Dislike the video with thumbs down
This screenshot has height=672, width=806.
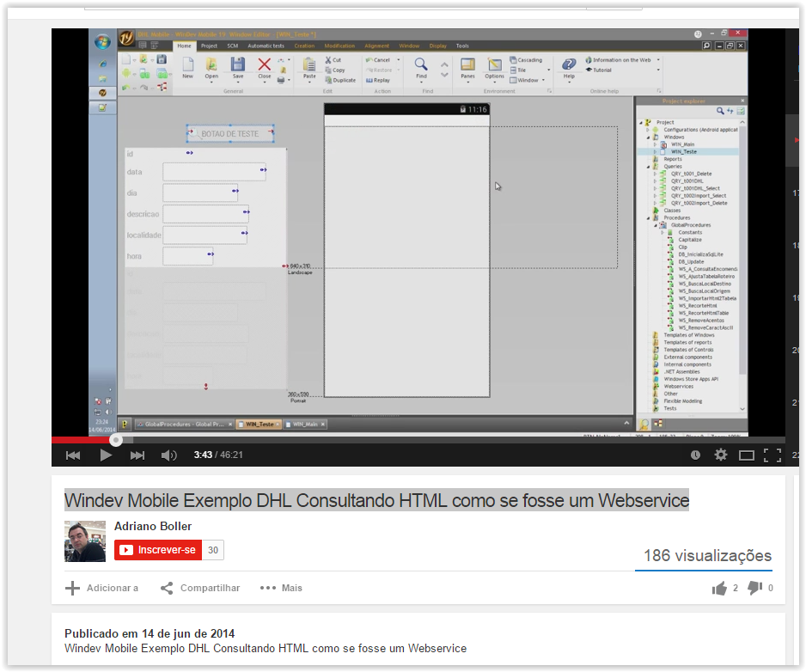[755, 588]
